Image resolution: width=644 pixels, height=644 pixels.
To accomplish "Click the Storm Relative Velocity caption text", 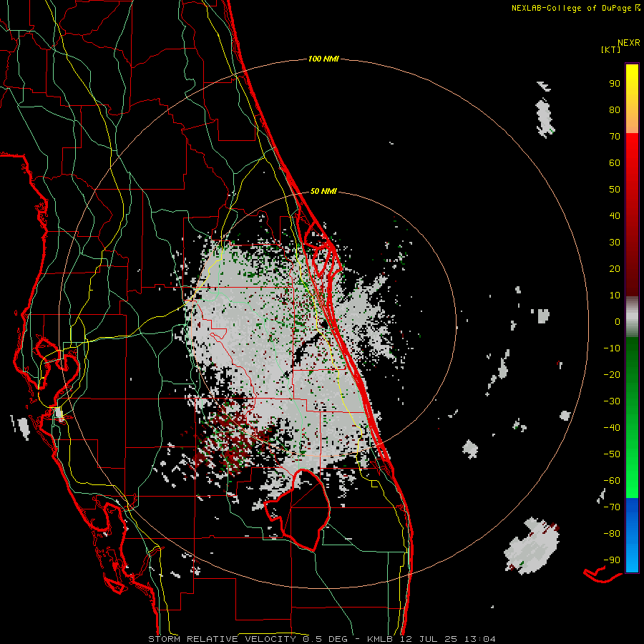I will [321, 639].
